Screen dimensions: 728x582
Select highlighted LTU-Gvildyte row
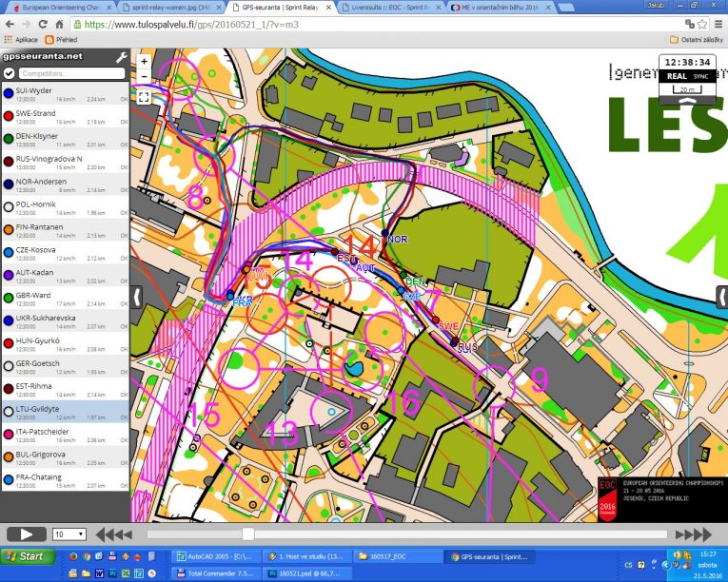click(66, 412)
